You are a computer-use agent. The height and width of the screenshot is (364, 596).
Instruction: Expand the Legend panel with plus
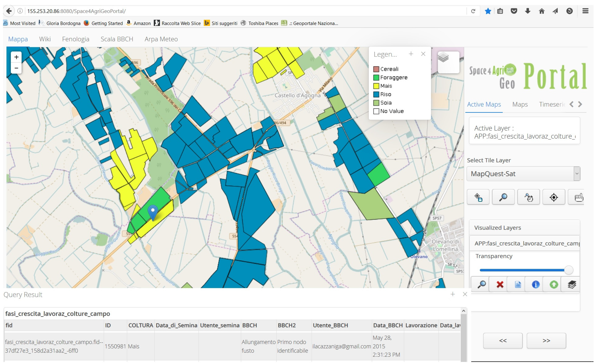pyautogui.click(x=411, y=54)
